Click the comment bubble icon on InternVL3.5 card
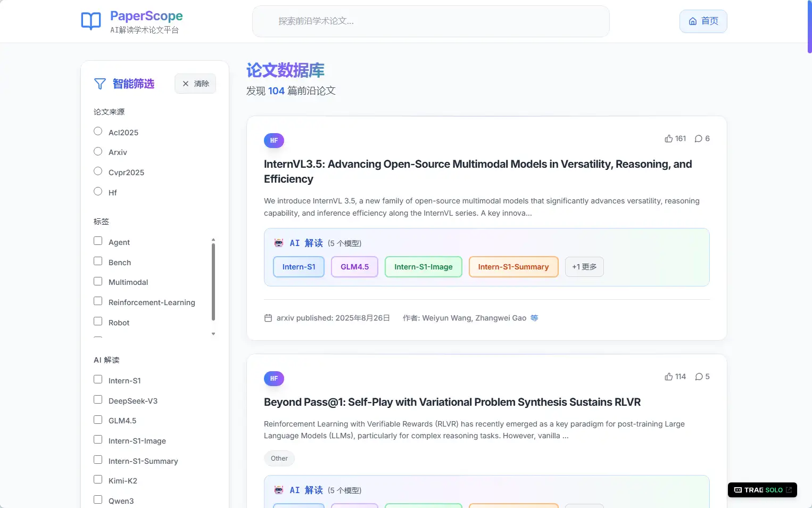The image size is (812, 508). click(699, 138)
